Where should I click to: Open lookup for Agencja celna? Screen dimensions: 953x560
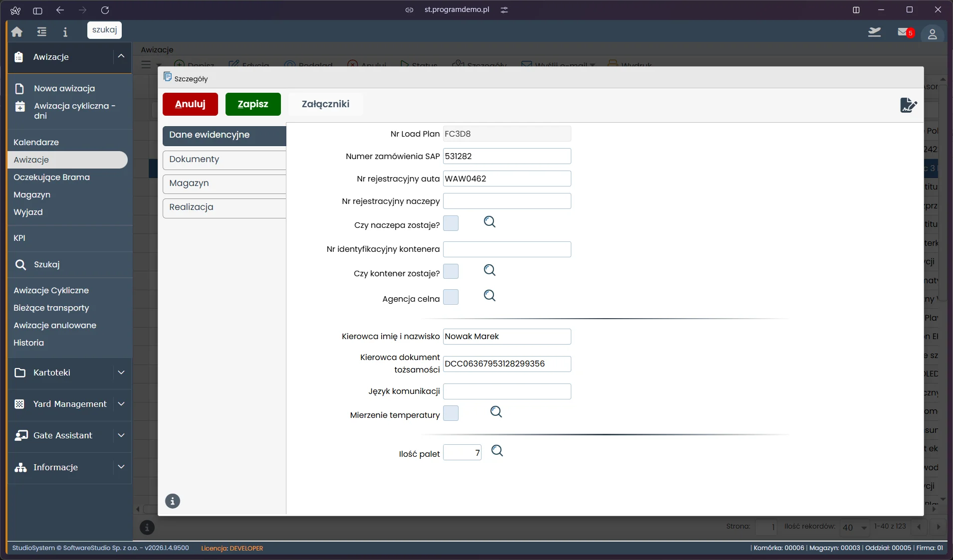point(490,296)
